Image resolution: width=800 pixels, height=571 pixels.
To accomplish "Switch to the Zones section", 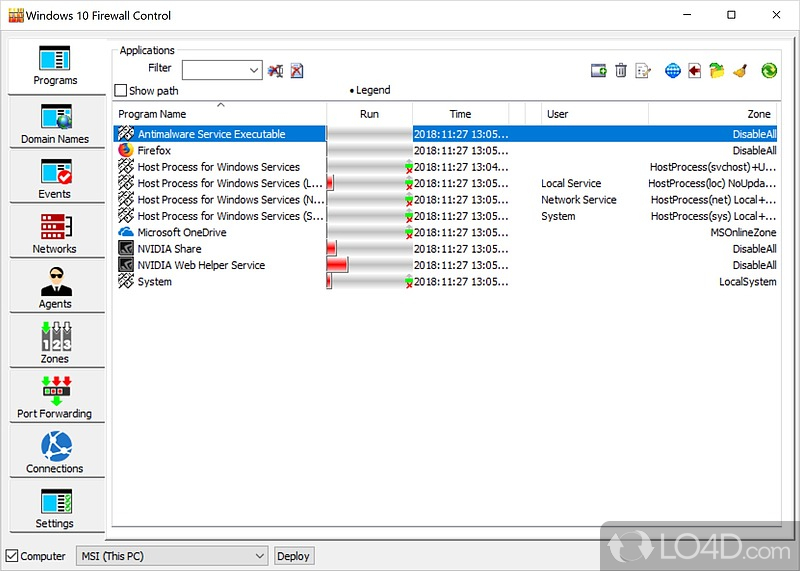I will point(57,343).
